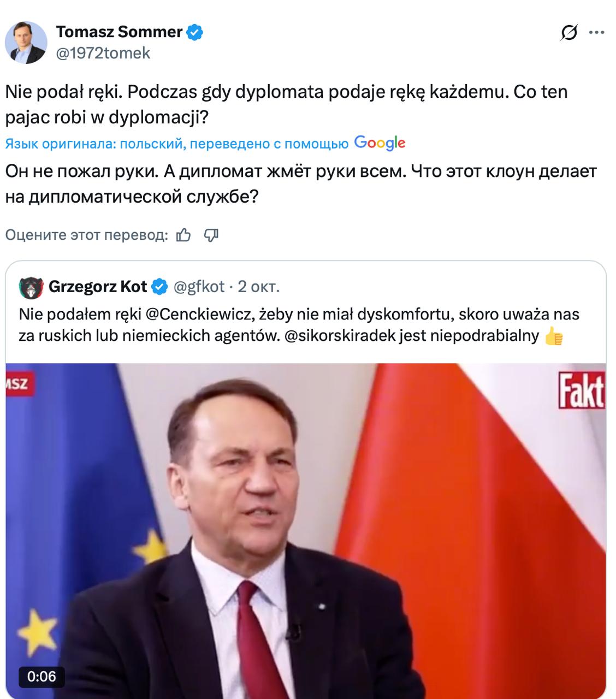616x699 pixels.
Task: Click Grzegorz Kot's avatar icon
Action: point(31,287)
